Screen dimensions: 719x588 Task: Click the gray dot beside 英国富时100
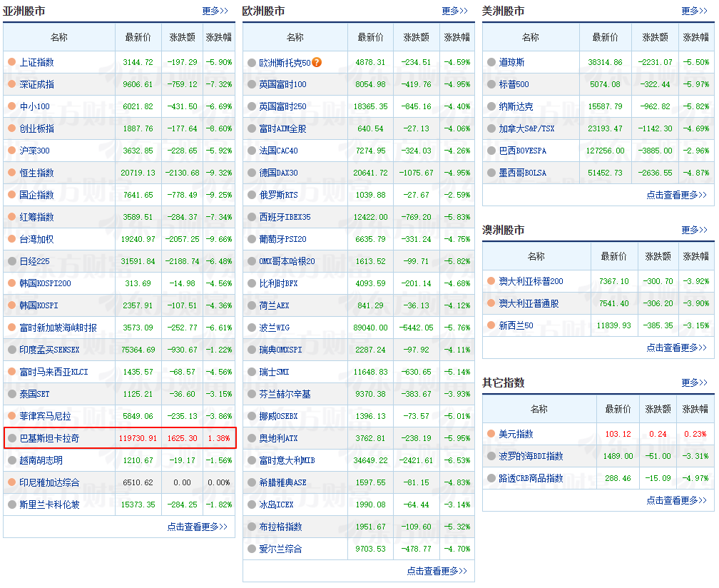pyautogui.click(x=252, y=84)
